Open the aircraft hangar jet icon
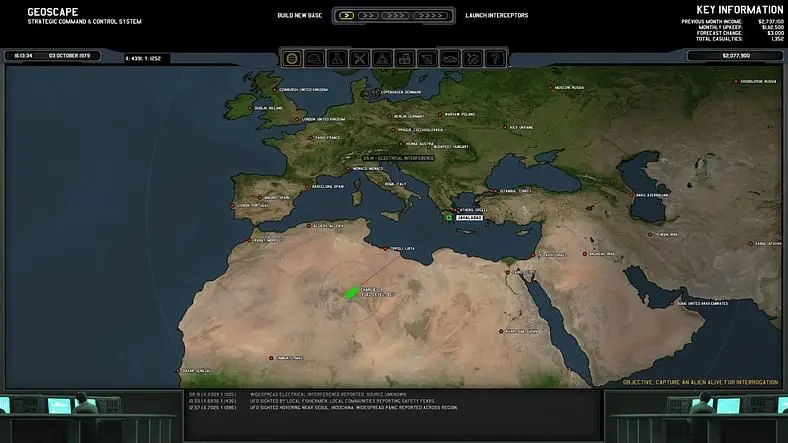788x443 pixels. 473,59
